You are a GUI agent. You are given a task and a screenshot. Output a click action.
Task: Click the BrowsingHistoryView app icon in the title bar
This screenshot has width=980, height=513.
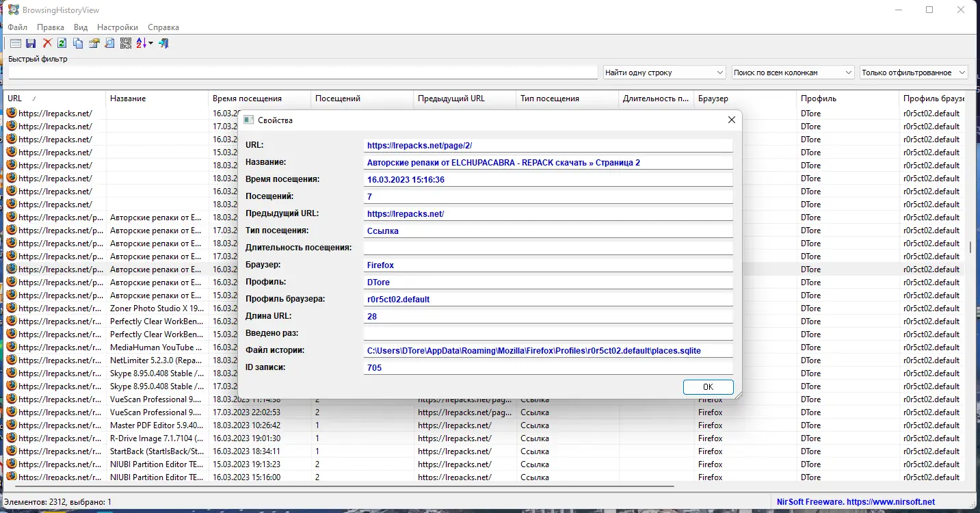coord(13,10)
